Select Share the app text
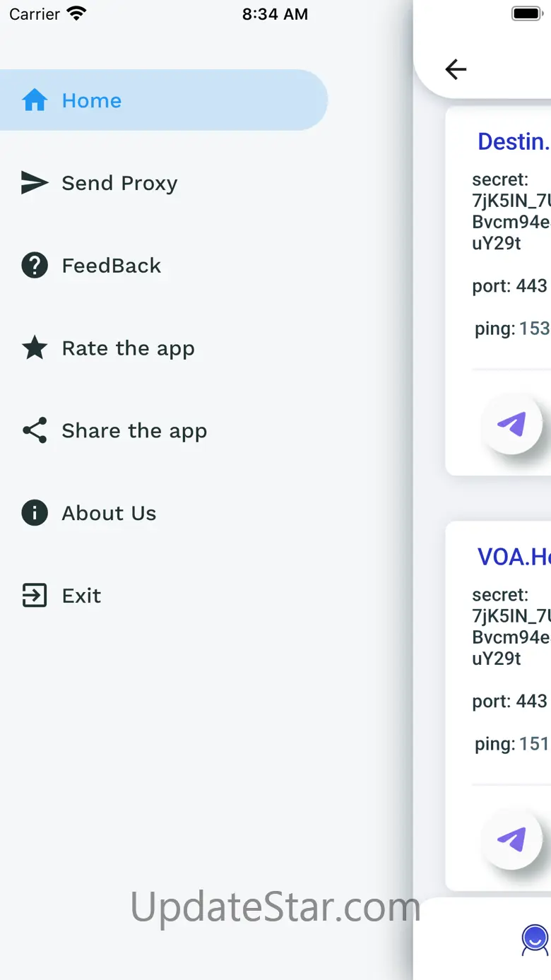The image size is (551, 980). point(134,430)
